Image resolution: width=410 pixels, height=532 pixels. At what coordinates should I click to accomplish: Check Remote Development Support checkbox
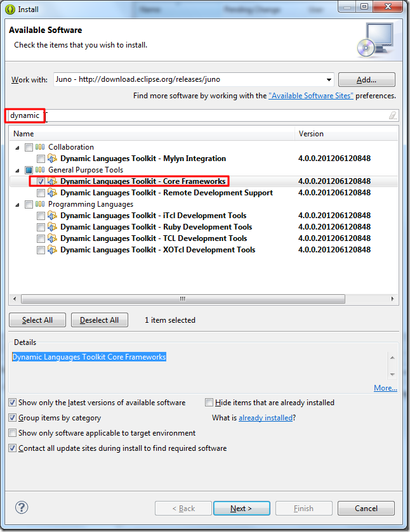coord(41,193)
